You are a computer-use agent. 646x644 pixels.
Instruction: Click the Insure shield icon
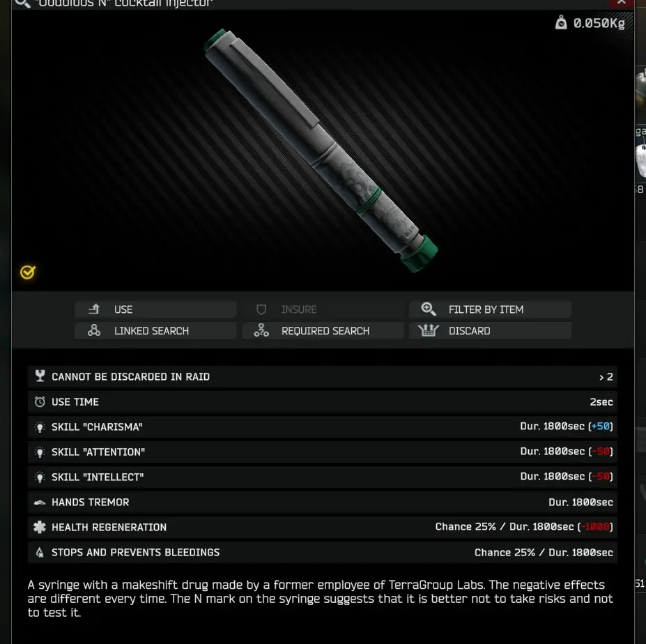coord(261,309)
